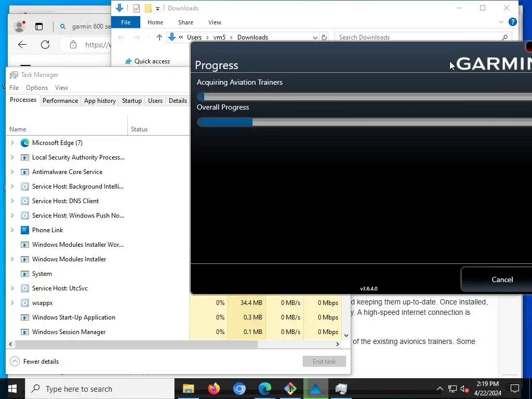Collapse Task Manager with Fewer details
Image resolution: width=532 pixels, height=399 pixels.
34,362
